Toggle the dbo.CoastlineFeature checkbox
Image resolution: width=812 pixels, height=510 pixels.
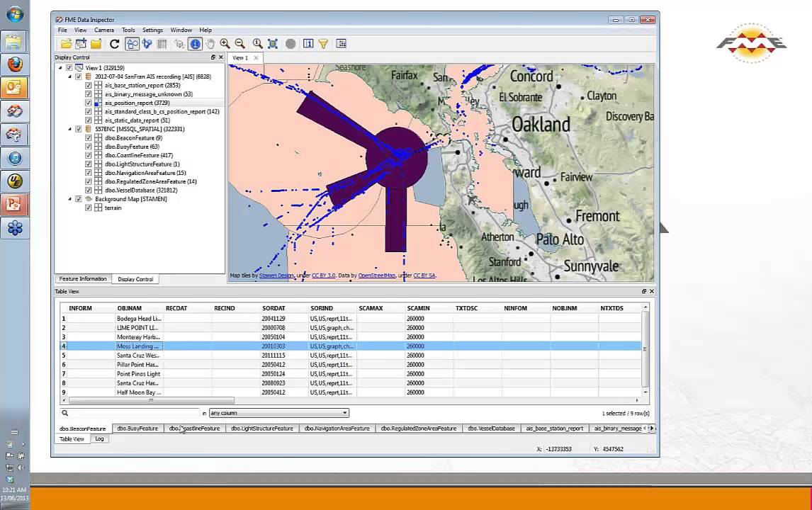click(x=88, y=155)
